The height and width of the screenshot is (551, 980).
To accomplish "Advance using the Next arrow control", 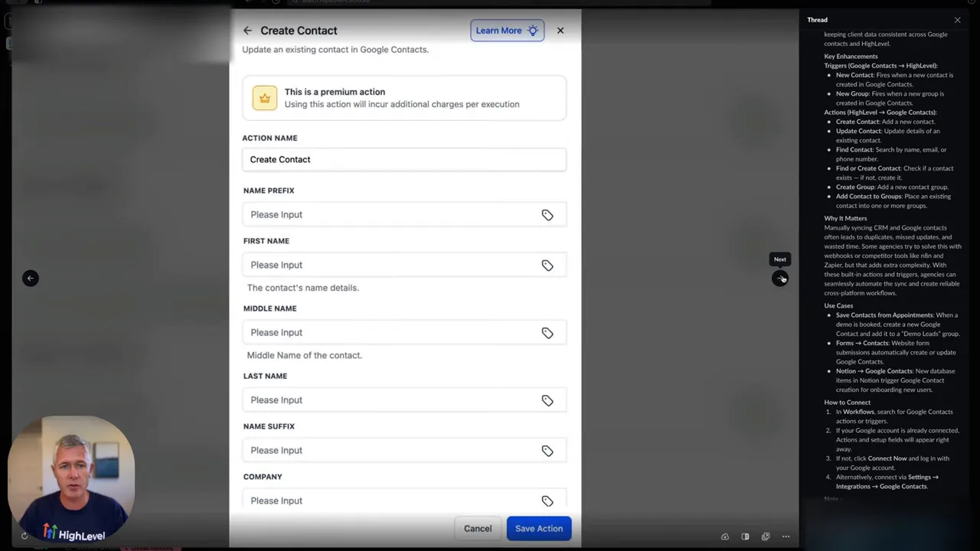I will point(780,279).
